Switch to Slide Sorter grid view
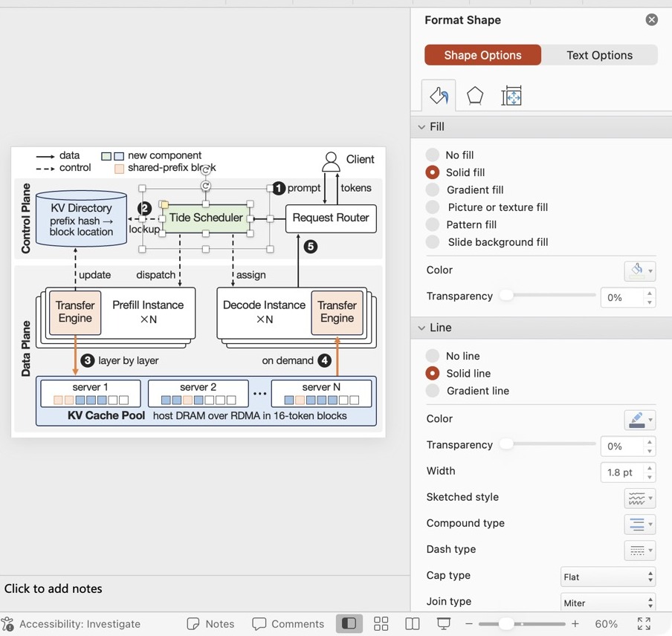The image size is (672, 636). [x=381, y=623]
